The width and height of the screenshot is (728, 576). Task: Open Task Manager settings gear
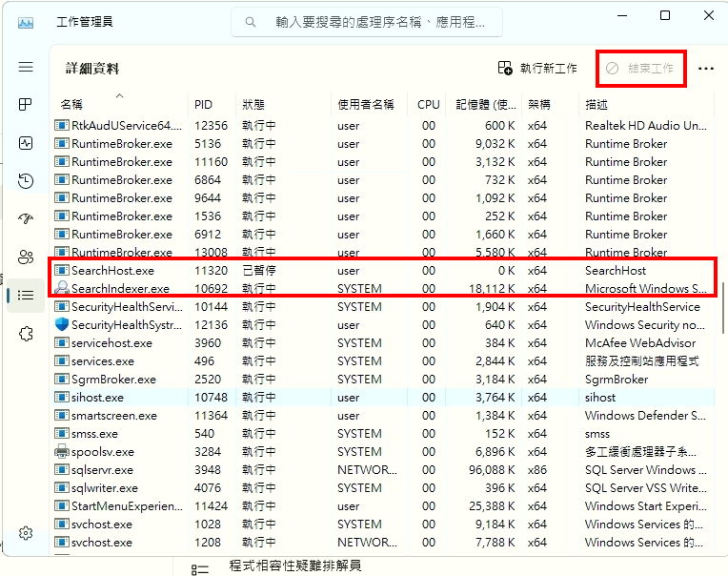(26, 533)
